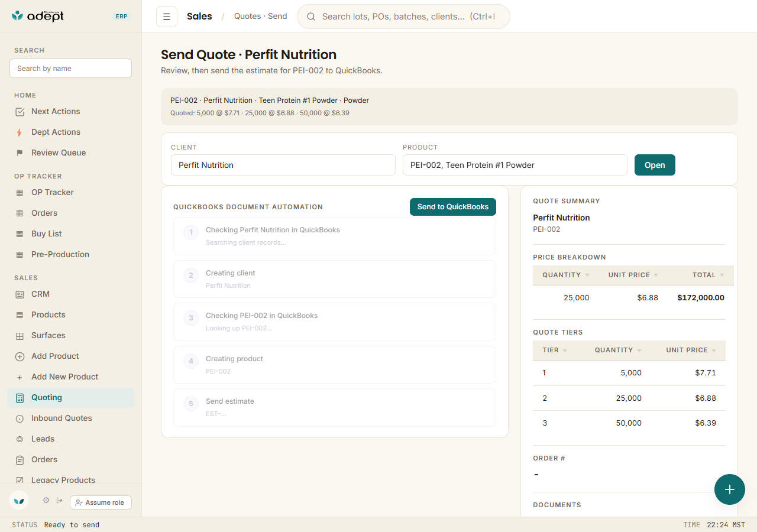Click the Unit Price sort arrow in Price Breakdown

[656, 275]
